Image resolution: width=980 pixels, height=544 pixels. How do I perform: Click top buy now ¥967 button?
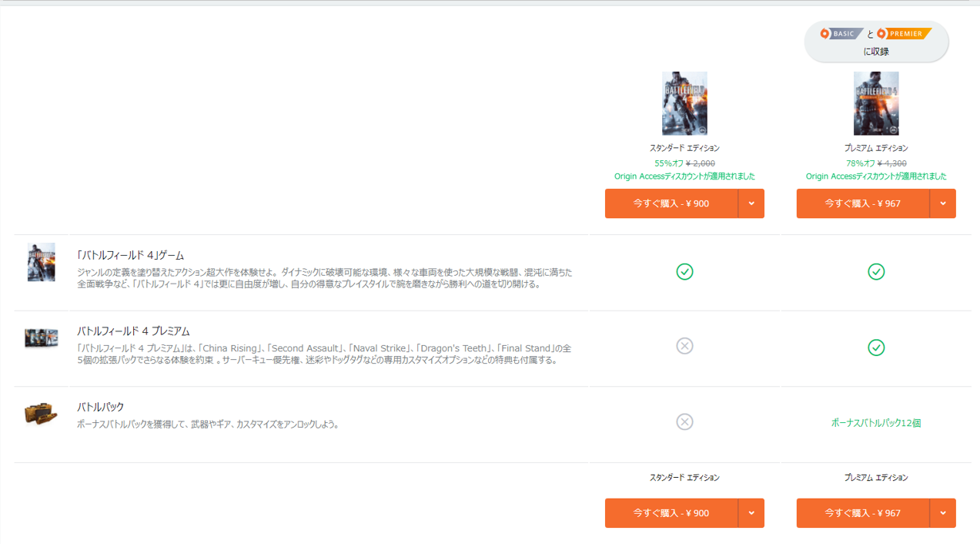click(863, 203)
